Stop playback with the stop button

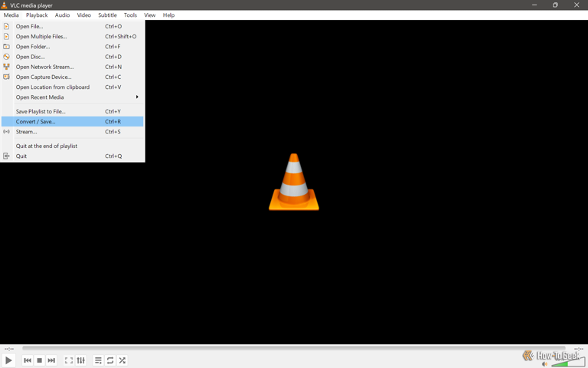coord(39,360)
